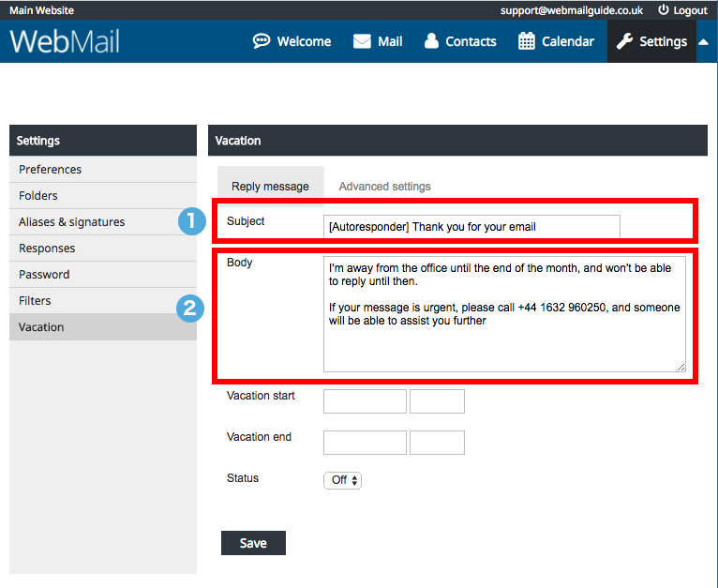718x588 pixels.
Task: Click the Status label
Action: tap(242, 478)
